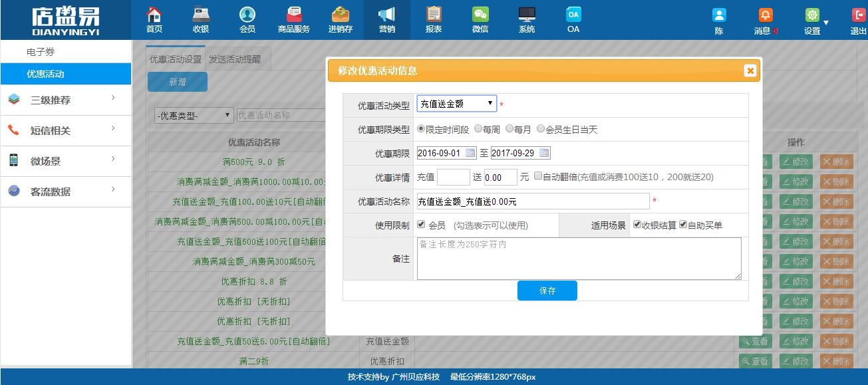
Task: Click the 优惠活动名称 field in dialog
Action: coord(533,201)
